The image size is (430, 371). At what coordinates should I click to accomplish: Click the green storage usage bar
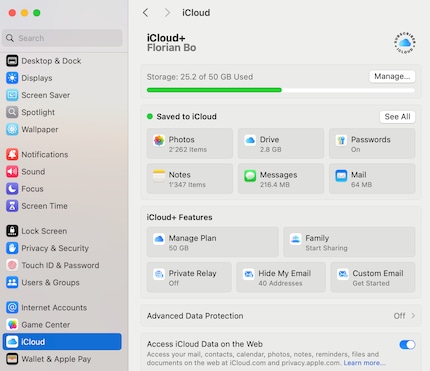coord(214,90)
